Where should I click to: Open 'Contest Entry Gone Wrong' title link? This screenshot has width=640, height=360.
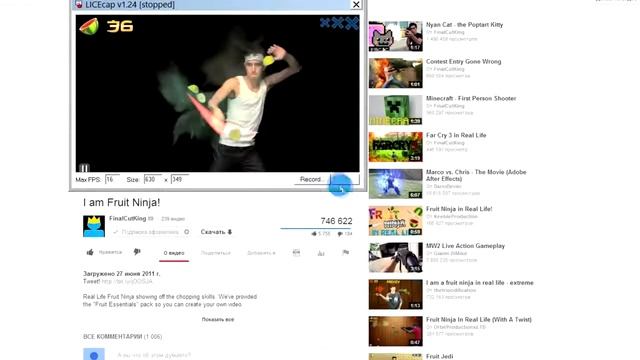click(464, 62)
